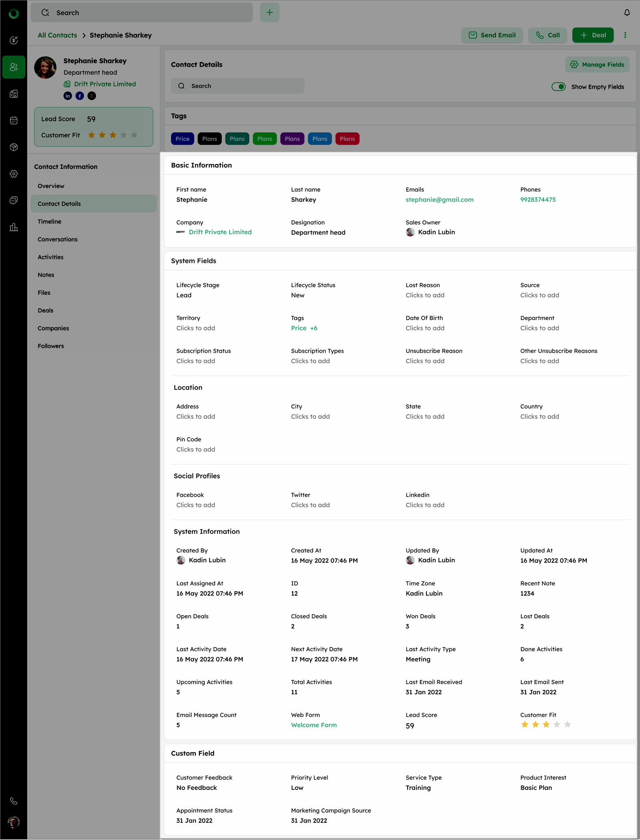Screen dimensions: 640x840
Task: Switch to the Timeline section
Action: click(x=50, y=222)
